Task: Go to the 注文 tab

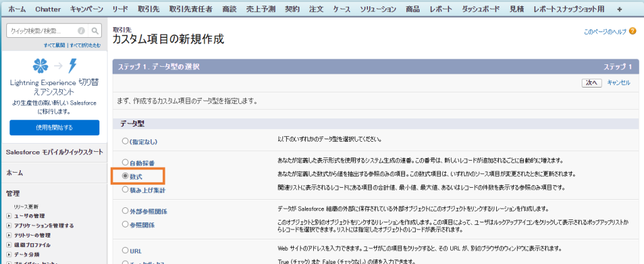Action: [316, 9]
